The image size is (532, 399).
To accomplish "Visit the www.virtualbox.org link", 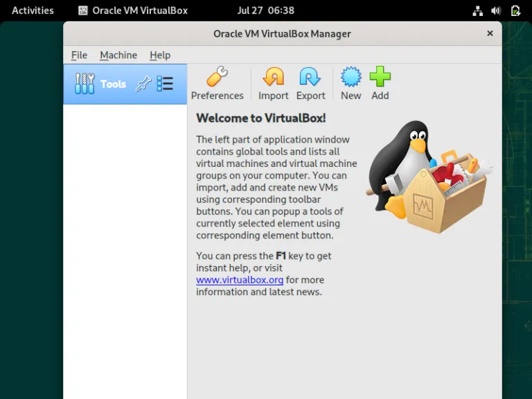I will point(240,280).
